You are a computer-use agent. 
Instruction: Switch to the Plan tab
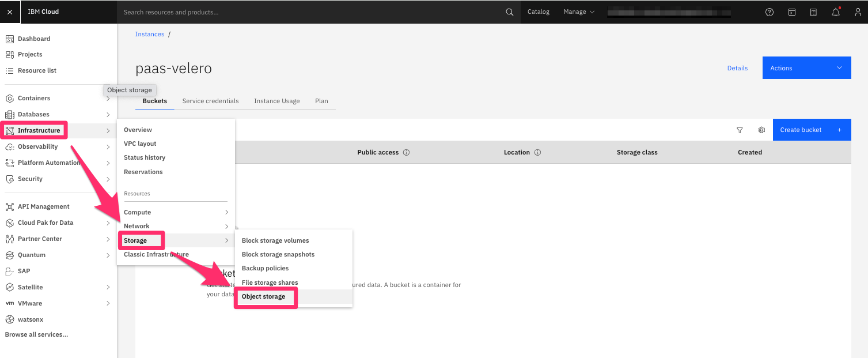click(x=321, y=101)
